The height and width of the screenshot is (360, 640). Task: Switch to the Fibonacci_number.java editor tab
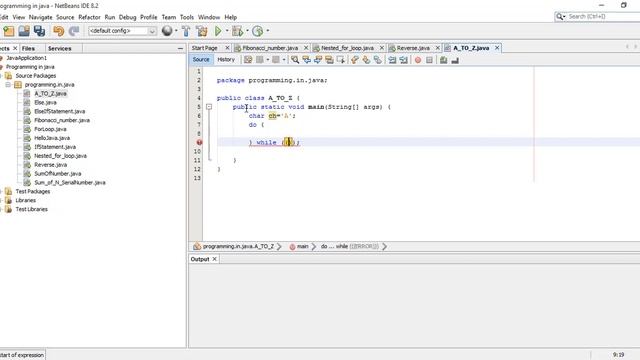pos(270,48)
